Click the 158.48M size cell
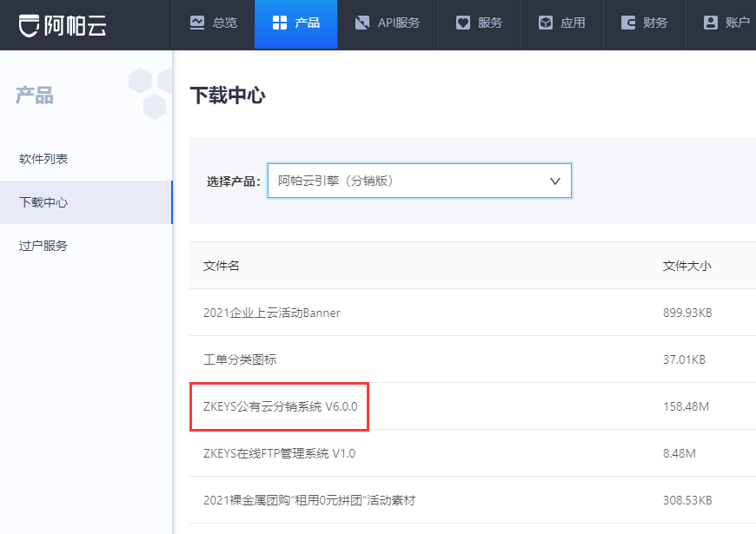The width and height of the screenshot is (756, 534). pos(686,406)
